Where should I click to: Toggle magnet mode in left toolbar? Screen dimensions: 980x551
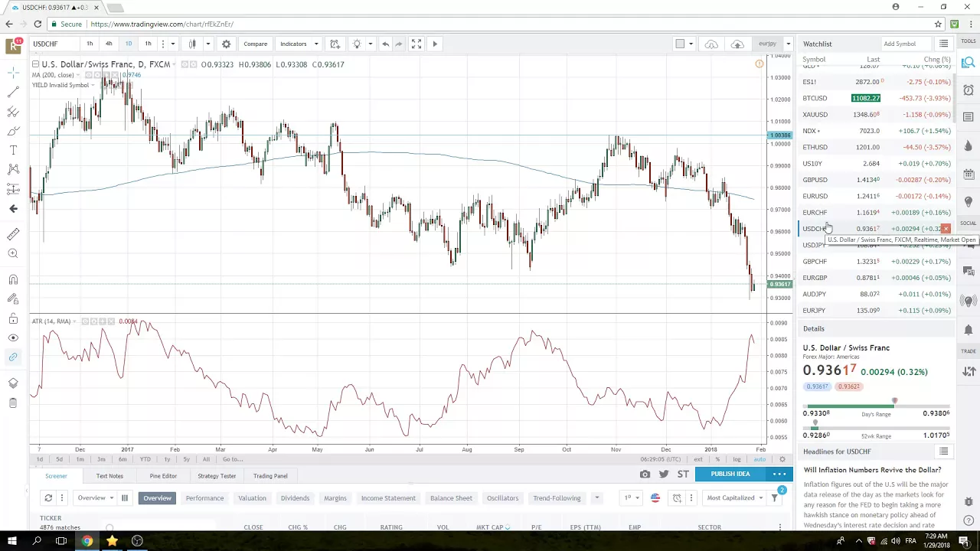(13, 279)
